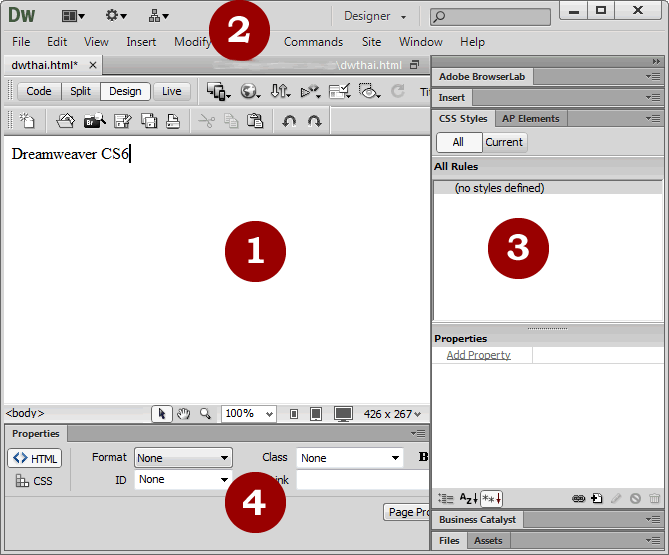Click Attach Style Sheet chain icon
The image size is (669, 555).
(578, 498)
